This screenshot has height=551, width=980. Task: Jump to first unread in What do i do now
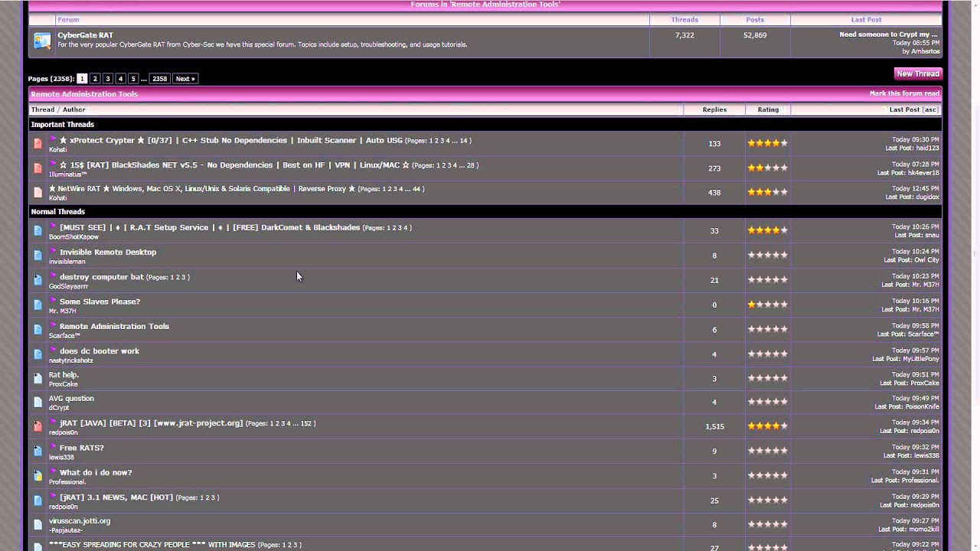[53, 472]
